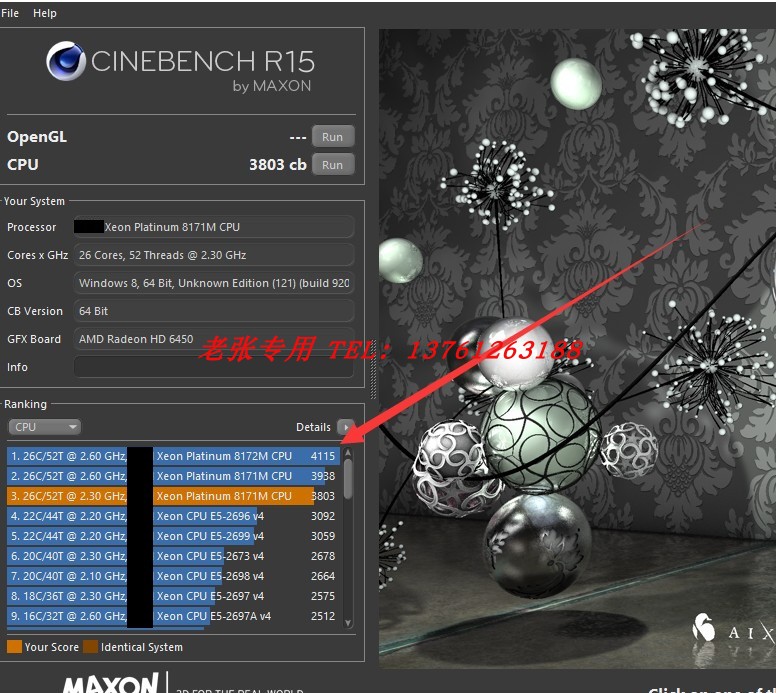Select ranking row Xeon CPU E5-2697 v4
This screenshot has width=776, height=693.
tap(173, 596)
